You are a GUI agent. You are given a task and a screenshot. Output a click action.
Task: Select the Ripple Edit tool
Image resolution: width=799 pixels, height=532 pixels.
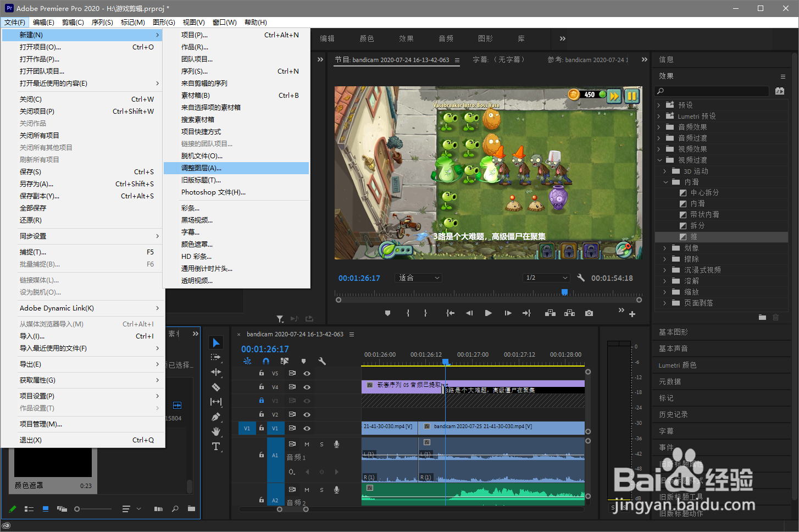216,372
